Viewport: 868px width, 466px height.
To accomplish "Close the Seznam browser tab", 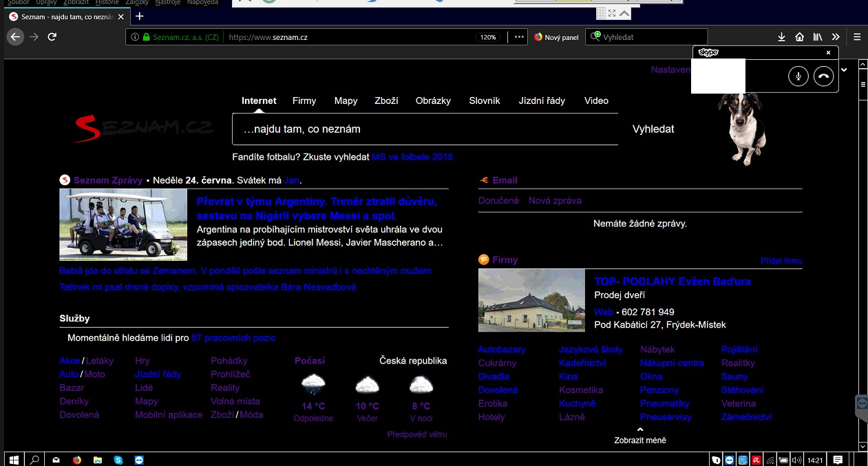I will point(120,17).
